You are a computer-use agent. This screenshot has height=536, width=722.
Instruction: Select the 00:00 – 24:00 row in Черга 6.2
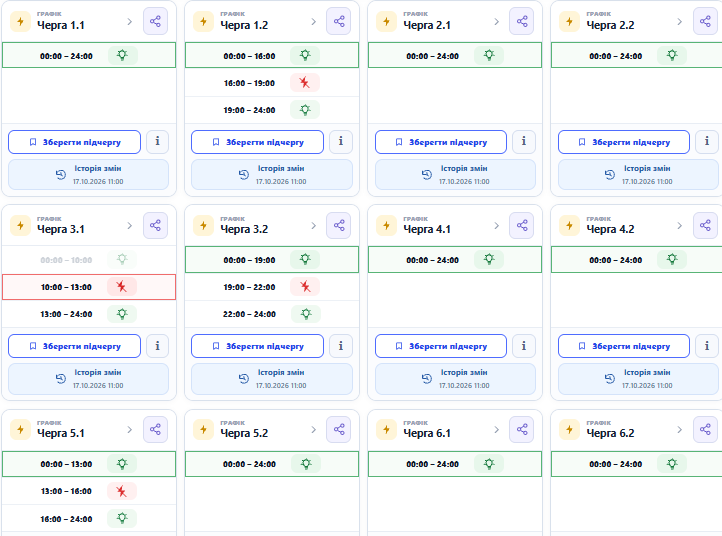click(x=637, y=464)
